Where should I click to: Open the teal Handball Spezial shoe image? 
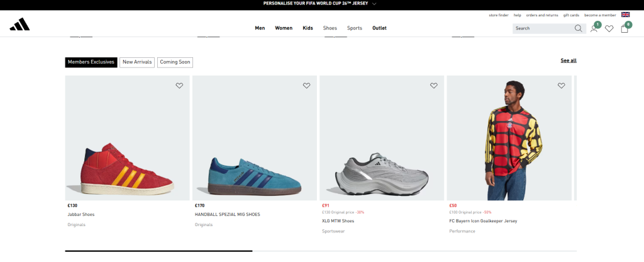255,138
